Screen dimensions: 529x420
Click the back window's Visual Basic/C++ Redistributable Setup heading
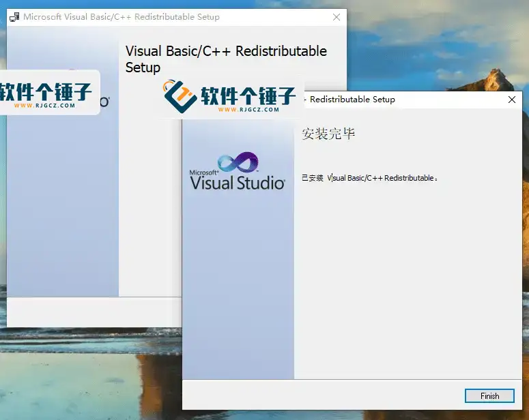coord(226,59)
